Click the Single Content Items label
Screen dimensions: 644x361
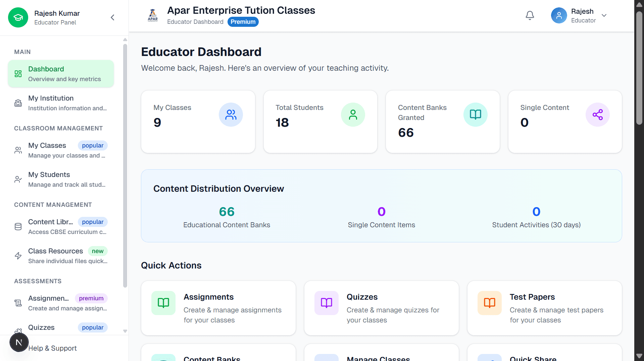(x=382, y=225)
